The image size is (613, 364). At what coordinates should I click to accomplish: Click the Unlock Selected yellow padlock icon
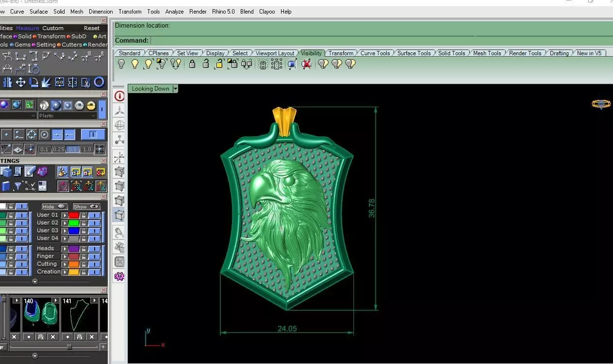(219, 63)
